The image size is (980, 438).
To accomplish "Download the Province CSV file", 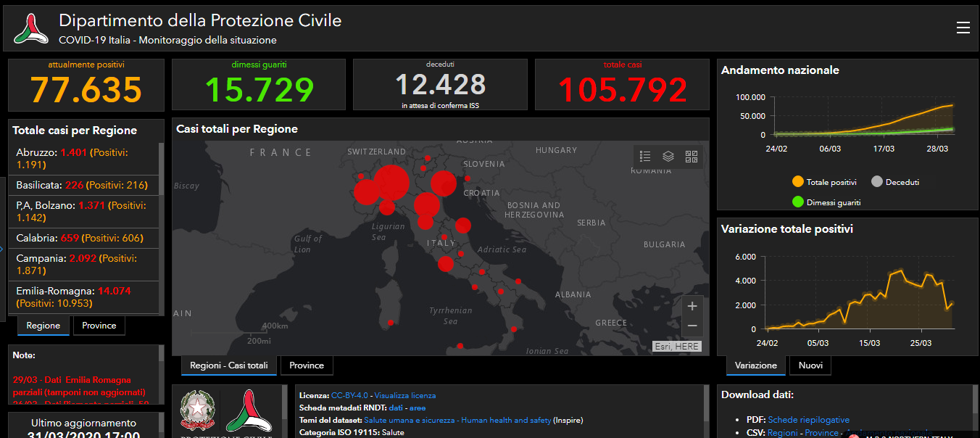I will 822,433.
